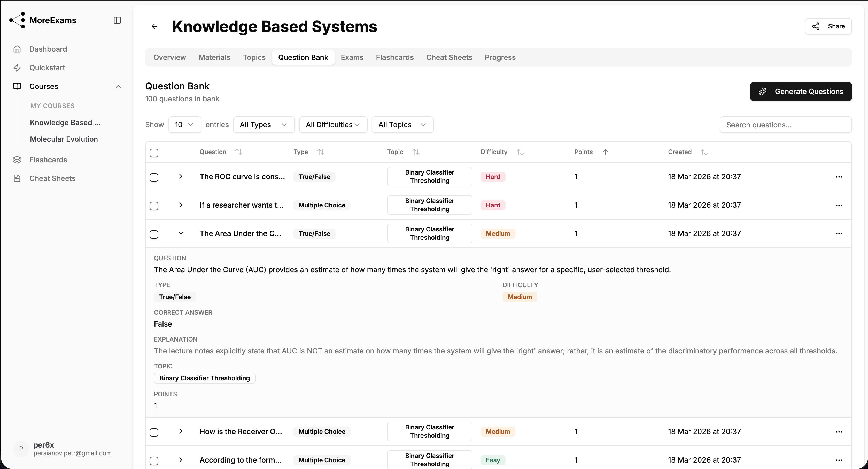Sort by Points using the arrow icon
The width and height of the screenshot is (868, 469).
(605, 152)
